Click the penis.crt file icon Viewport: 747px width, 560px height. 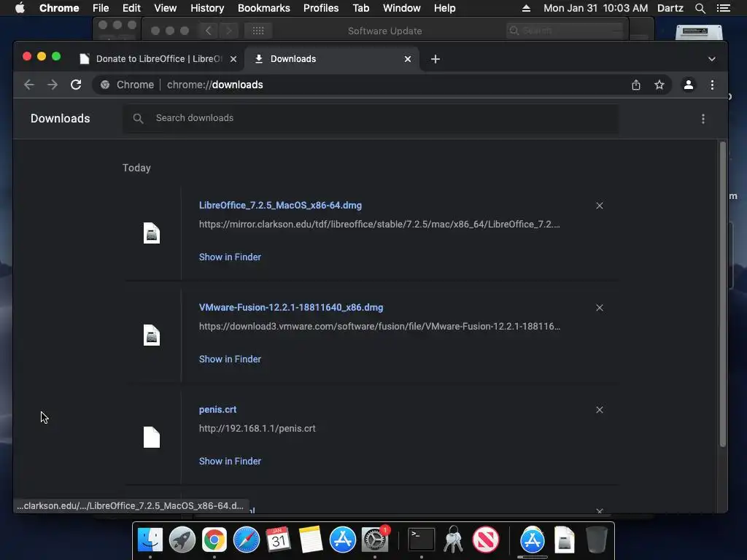(152, 437)
